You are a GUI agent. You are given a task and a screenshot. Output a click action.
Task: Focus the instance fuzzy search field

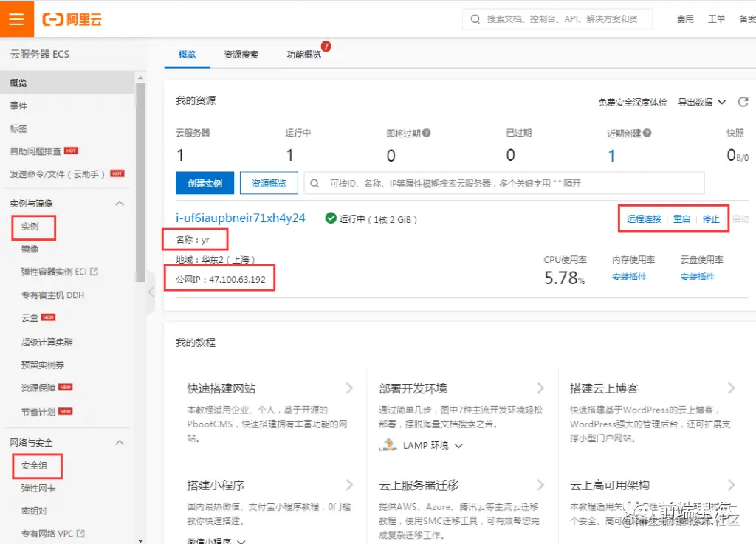[x=504, y=183]
